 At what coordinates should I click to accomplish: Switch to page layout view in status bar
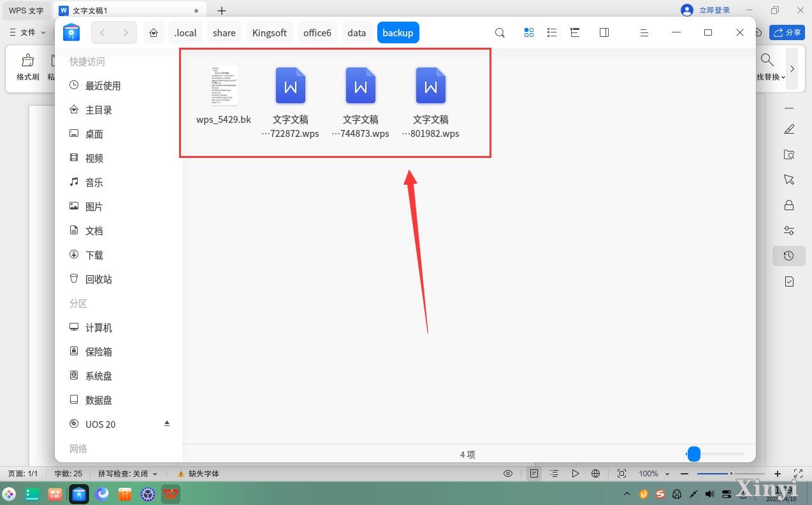click(534, 474)
